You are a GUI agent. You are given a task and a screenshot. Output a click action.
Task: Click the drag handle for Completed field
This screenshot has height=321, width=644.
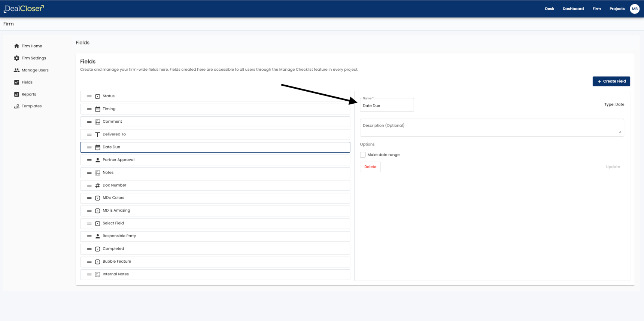tap(89, 249)
